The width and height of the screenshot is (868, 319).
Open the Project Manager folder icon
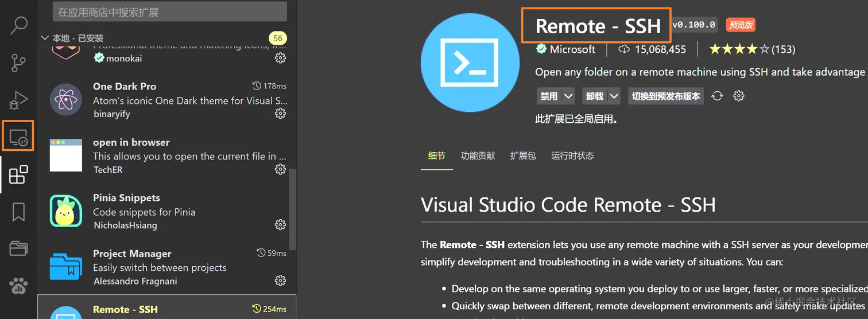19,248
